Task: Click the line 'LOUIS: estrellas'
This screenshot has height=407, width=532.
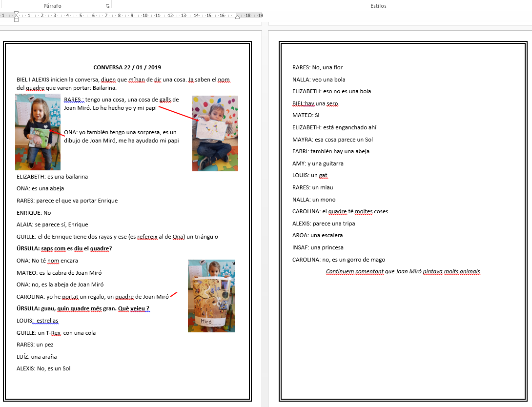Action: [37, 321]
